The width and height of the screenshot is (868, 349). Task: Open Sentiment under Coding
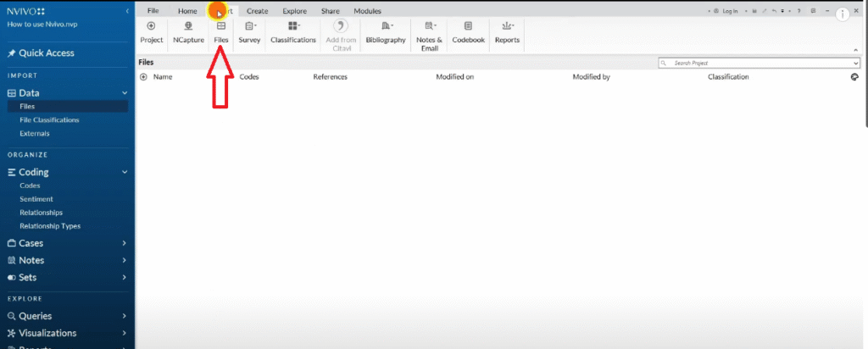pyautogui.click(x=36, y=199)
